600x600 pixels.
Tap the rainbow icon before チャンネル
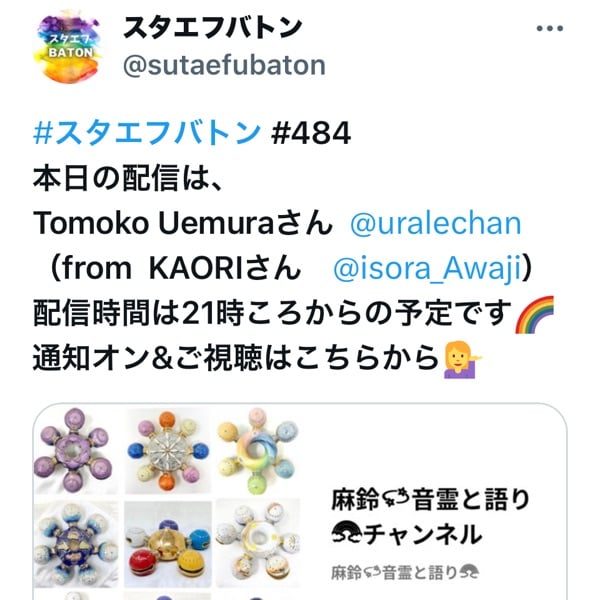[x=347, y=532]
